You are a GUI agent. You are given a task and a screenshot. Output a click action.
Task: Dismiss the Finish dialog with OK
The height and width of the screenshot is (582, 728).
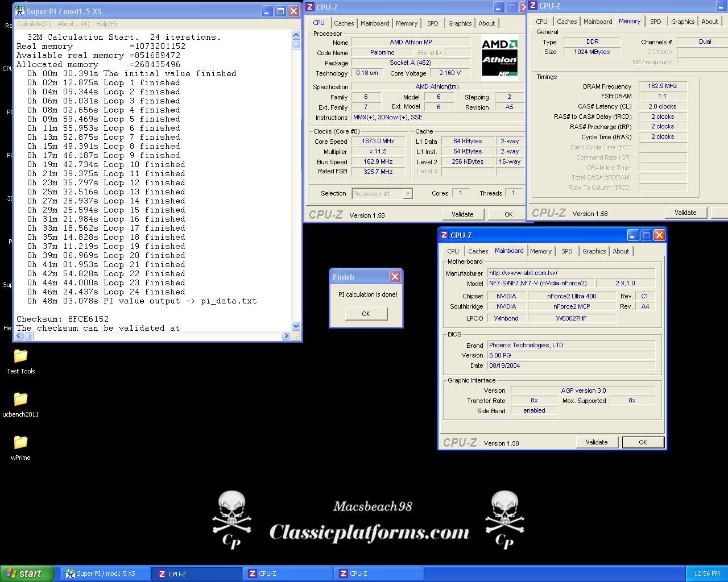tap(366, 314)
